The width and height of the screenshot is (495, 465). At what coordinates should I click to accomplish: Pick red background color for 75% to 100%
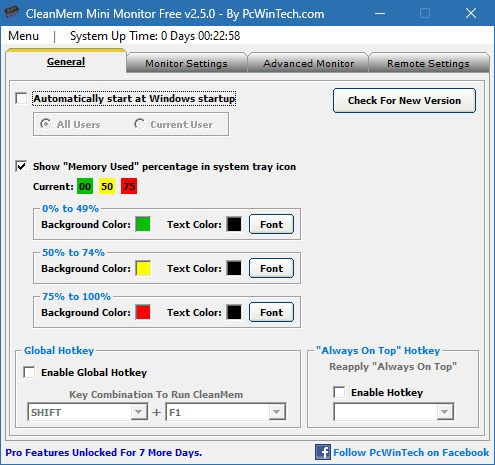(x=143, y=312)
